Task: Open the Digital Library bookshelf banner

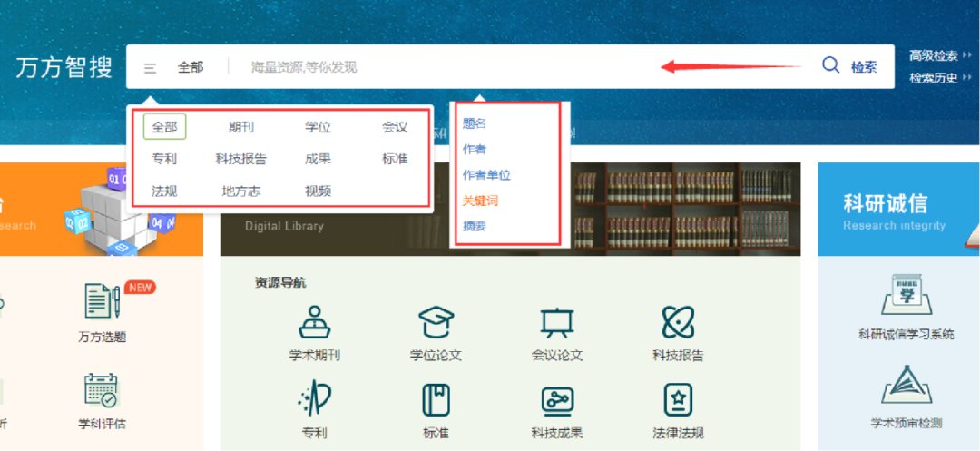Action: [510, 210]
